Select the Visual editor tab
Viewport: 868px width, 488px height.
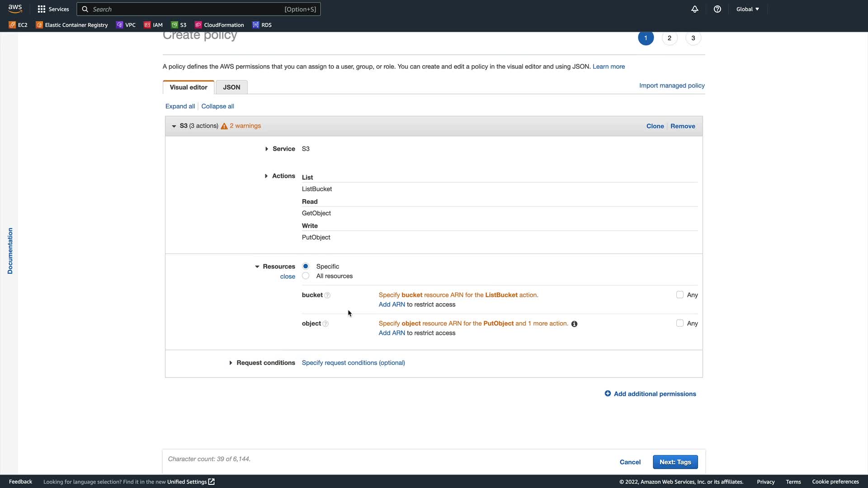click(x=189, y=87)
